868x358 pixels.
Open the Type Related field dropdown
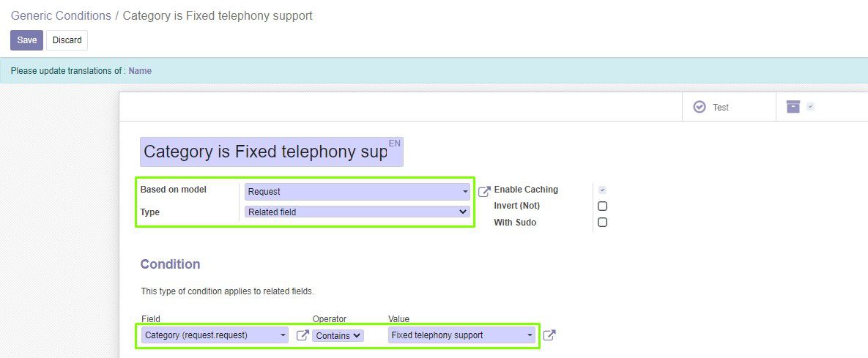[357, 212]
